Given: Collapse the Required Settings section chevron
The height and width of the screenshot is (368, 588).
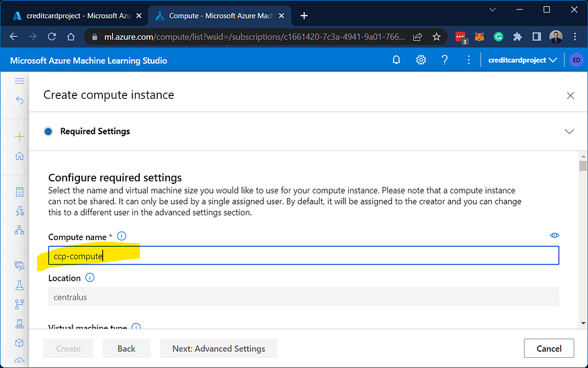Looking at the screenshot, I should click(569, 132).
